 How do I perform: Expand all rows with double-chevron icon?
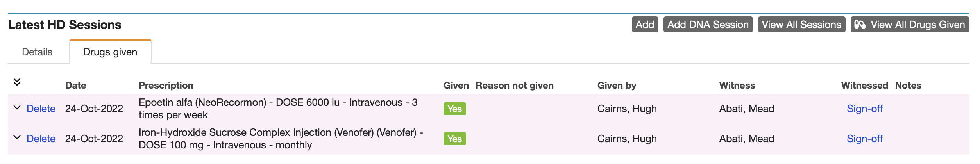17,82
